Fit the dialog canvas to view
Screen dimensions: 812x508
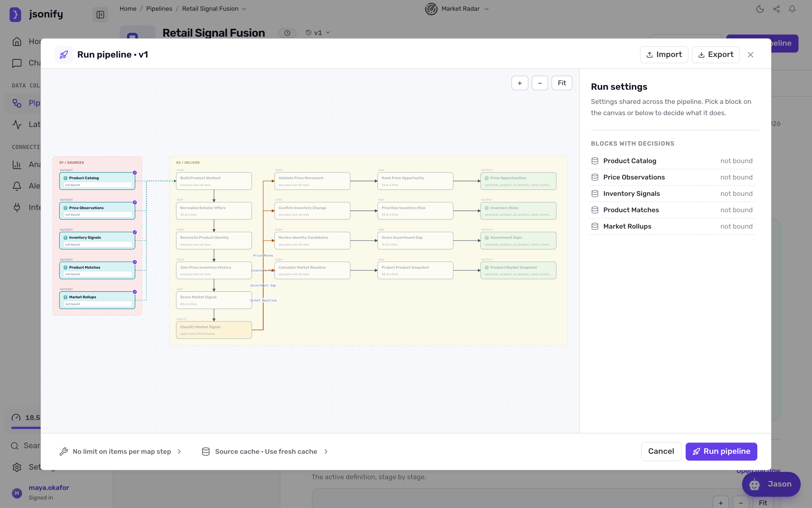pyautogui.click(x=562, y=83)
